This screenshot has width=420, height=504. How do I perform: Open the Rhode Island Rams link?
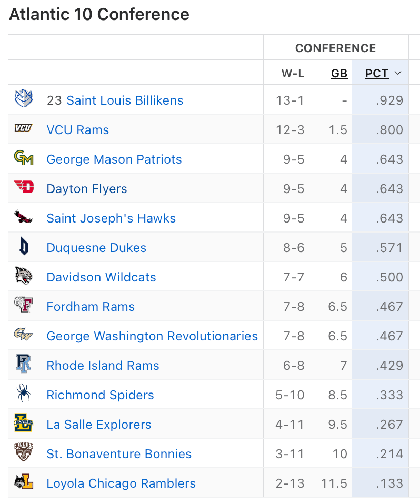pyautogui.click(x=103, y=366)
